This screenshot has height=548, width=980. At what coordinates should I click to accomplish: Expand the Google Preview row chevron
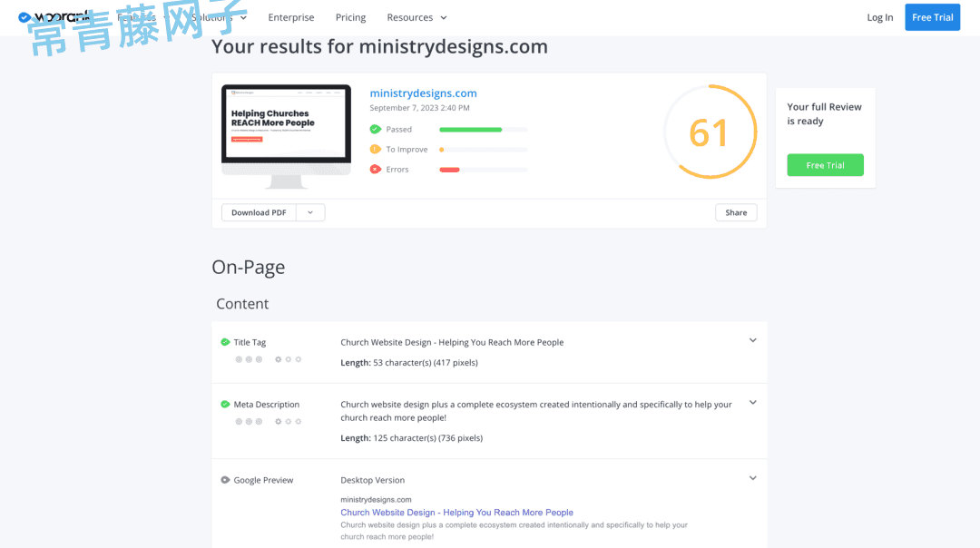coord(752,478)
